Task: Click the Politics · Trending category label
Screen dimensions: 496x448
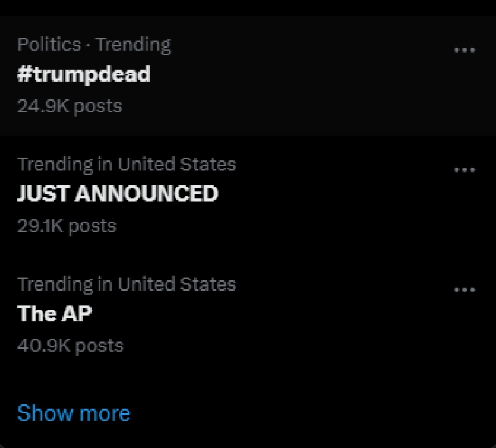Action: (x=94, y=44)
